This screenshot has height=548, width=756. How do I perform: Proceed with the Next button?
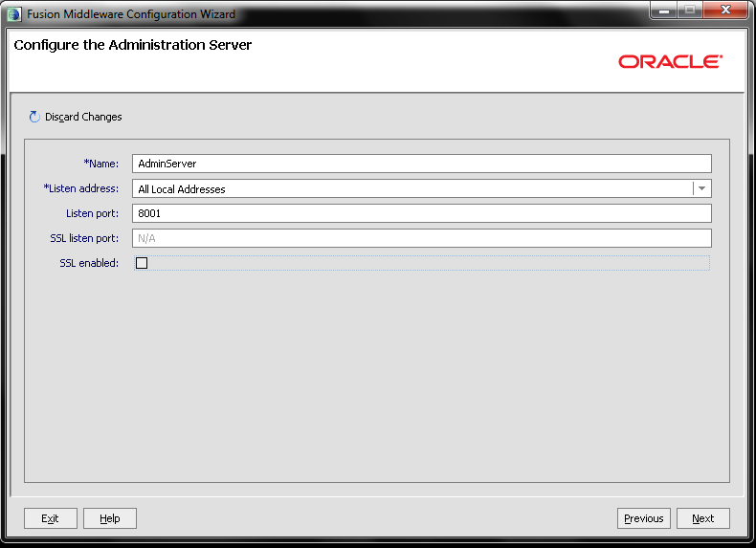703,518
